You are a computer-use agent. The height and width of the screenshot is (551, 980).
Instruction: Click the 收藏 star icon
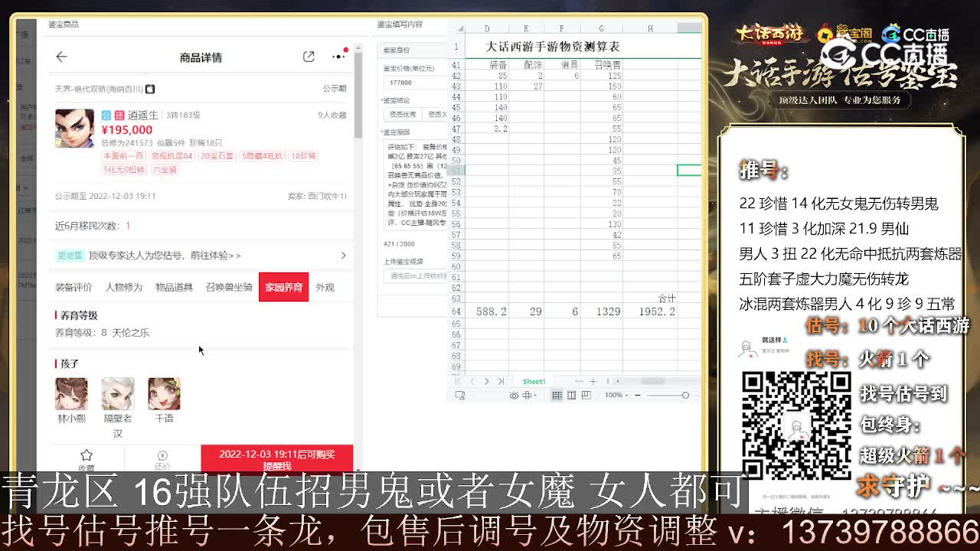(x=87, y=455)
